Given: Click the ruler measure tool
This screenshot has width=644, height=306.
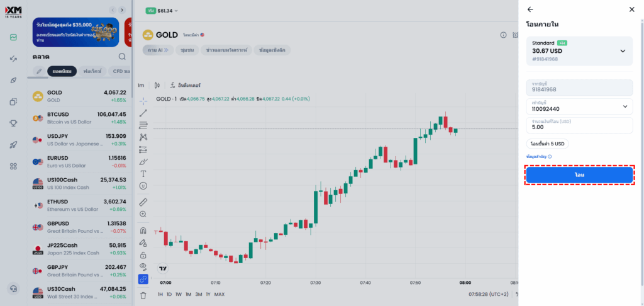Looking at the screenshot, I should [x=143, y=202].
